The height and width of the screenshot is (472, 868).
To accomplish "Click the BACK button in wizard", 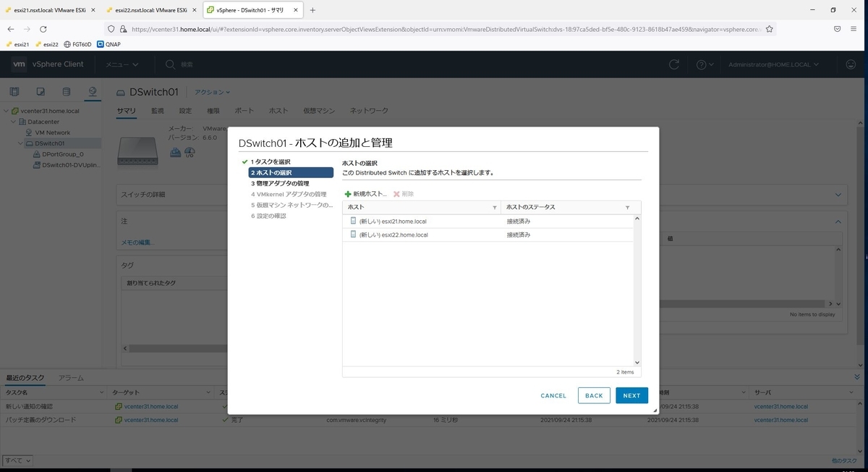I will pyautogui.click(x=594, y=395).
